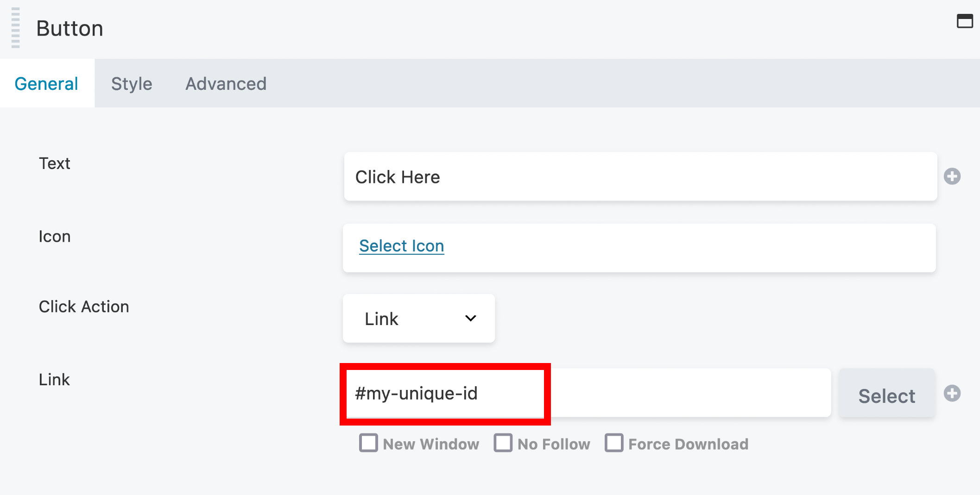980x495 pixels.
Task: Open the Click Action dropdown
Action: pos(418,319)
